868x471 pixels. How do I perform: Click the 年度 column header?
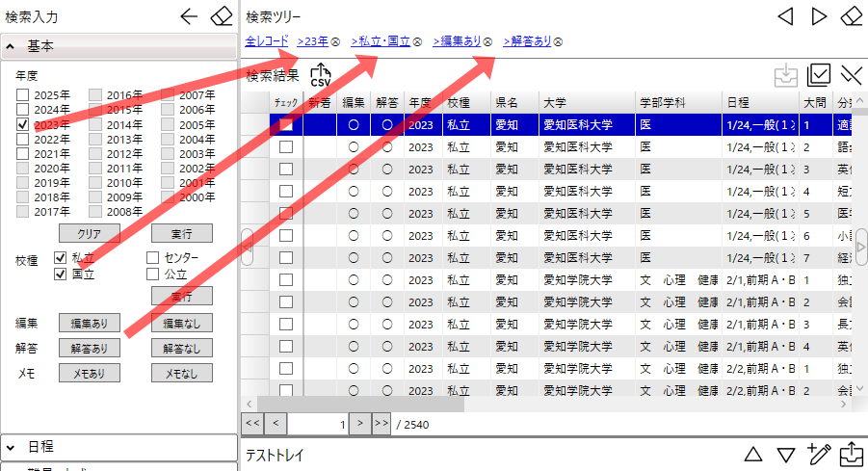tap(424, 103)
